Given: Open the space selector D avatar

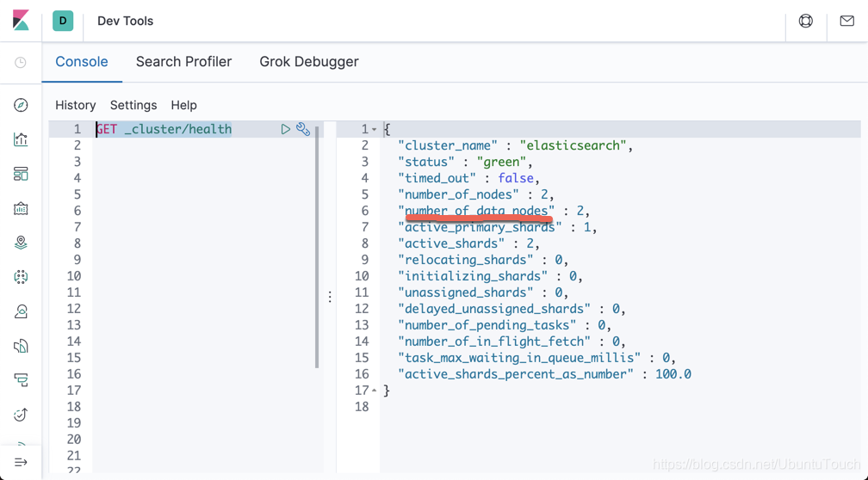Looking at the screenshot, I should pyautogui.click(x=63, y=21).
